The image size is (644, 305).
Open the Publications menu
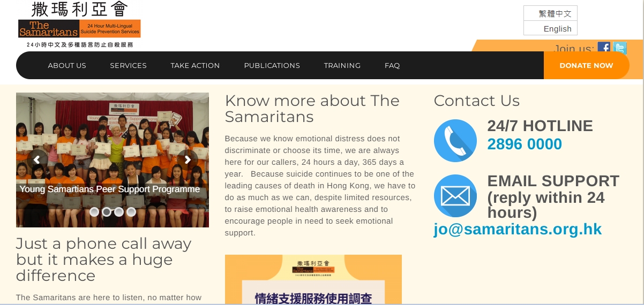272,65
